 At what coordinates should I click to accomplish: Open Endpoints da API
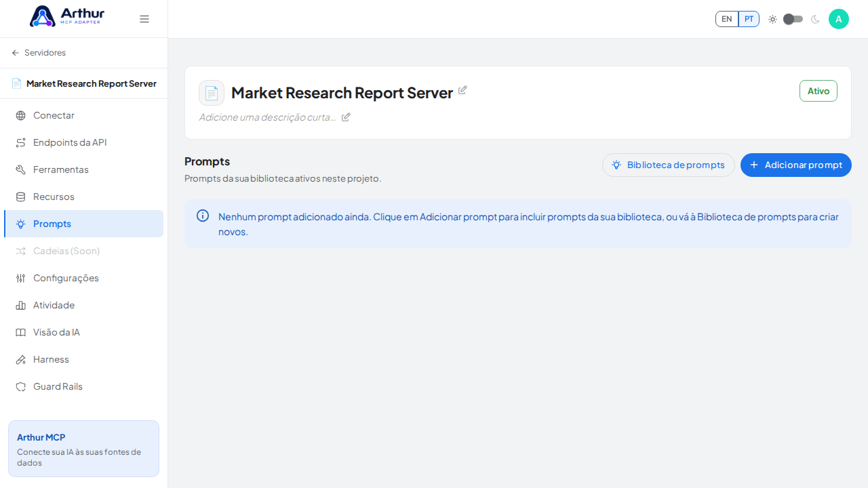83,142
